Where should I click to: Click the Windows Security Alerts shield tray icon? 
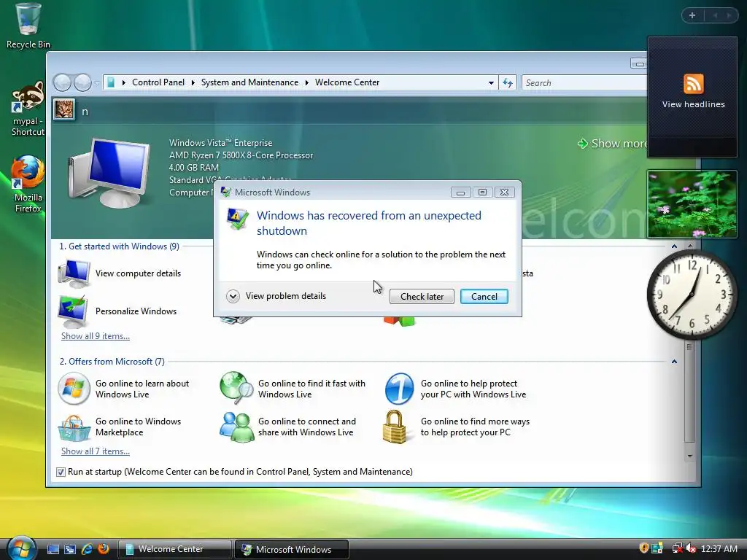pos(643,548)
